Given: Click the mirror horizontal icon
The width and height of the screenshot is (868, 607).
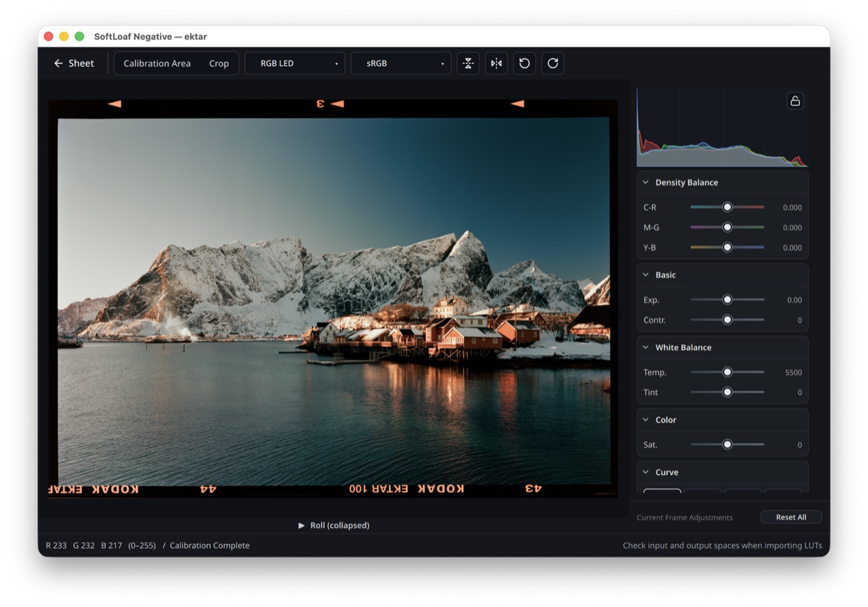Looking at the screenshot, I should point(497,63).
